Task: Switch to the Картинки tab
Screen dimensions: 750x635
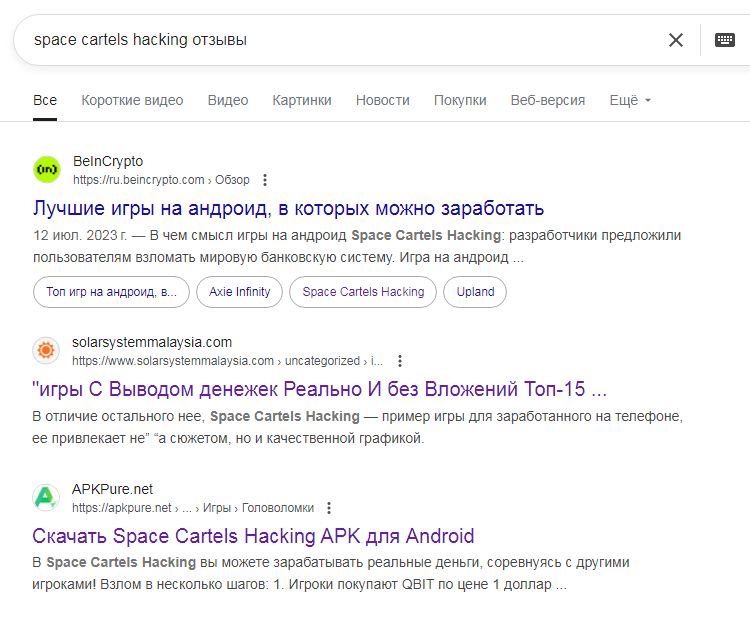Action: pyautogui.click(x=302, y=100)
